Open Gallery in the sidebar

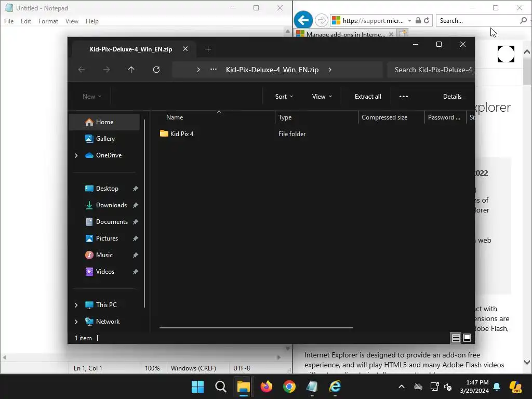[x=104, y=138]
